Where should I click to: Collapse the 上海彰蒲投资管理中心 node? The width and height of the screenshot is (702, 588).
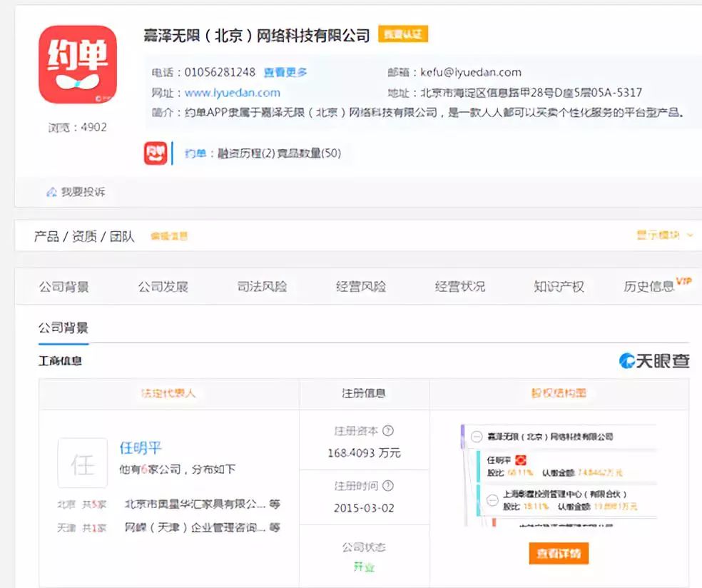(493, 501)
